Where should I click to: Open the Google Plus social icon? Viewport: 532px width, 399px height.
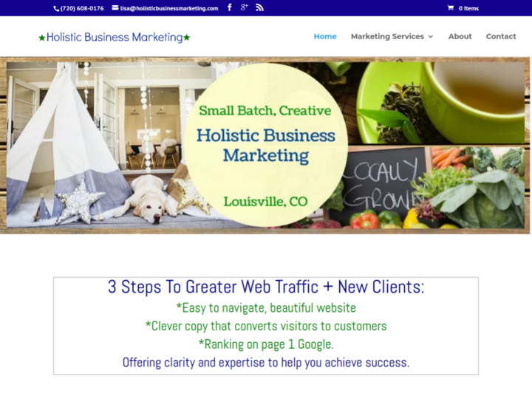click(245, 7)
